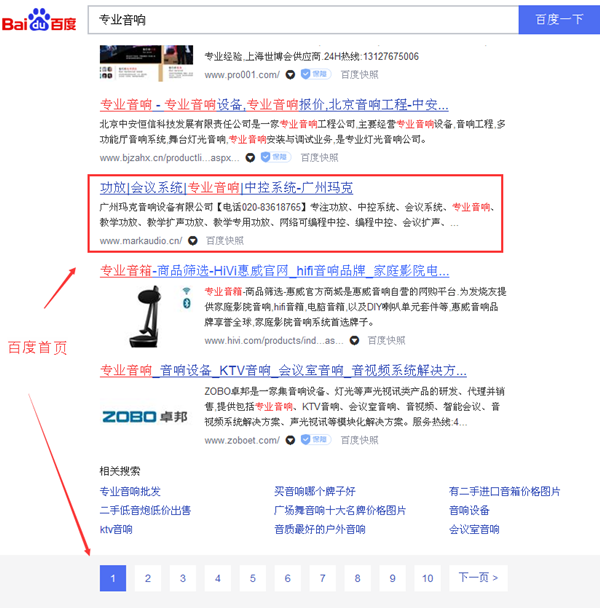
Task: Open the 广州玛克 功放|会议系统 result title
Action: click(226, 187)
